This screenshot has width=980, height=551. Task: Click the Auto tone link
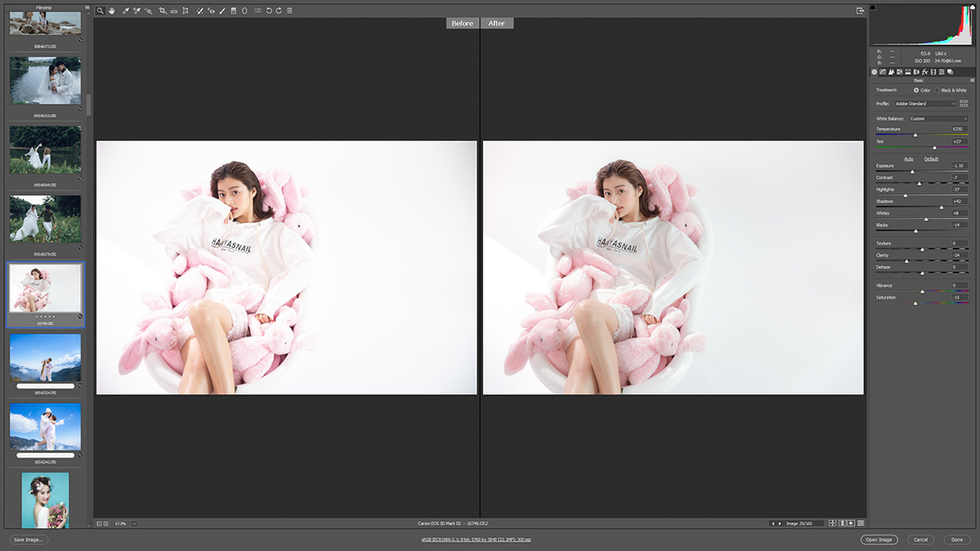tap(908, 158)
